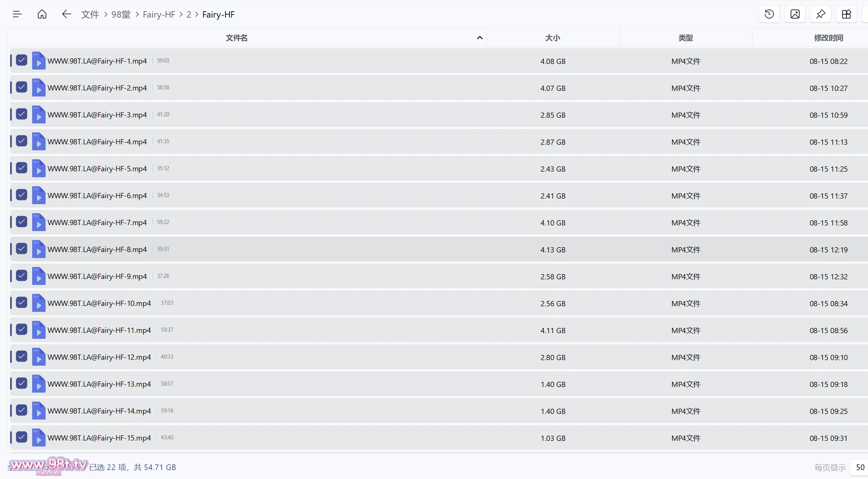Go to first Fairy-HF breadcrumb folder

pos(159,14)
